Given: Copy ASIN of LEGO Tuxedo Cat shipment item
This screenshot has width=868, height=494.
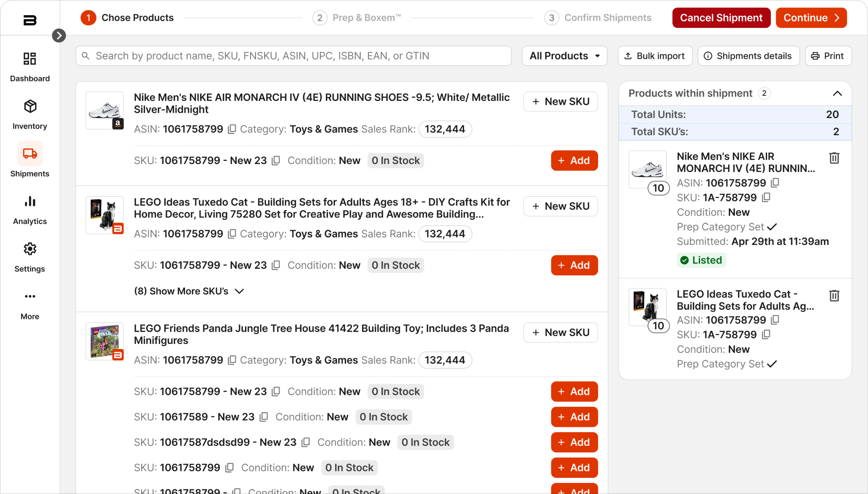Looking at the screenshot, I should tap(775, 320).
